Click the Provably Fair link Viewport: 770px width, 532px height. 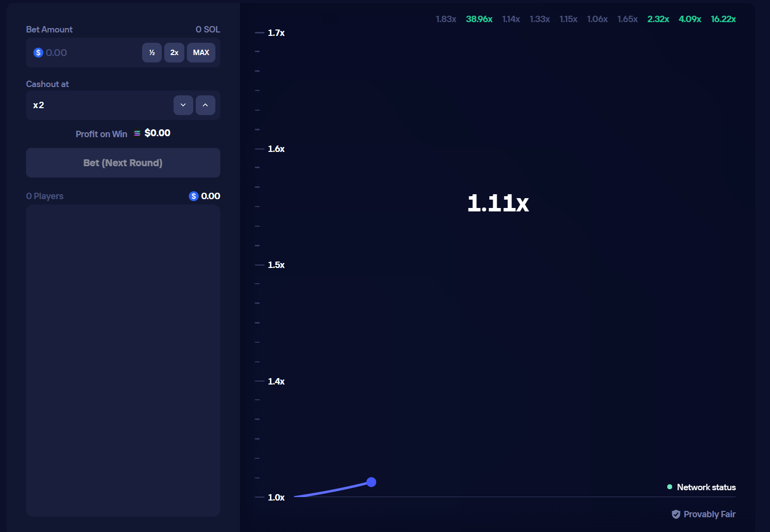point(710,514)
